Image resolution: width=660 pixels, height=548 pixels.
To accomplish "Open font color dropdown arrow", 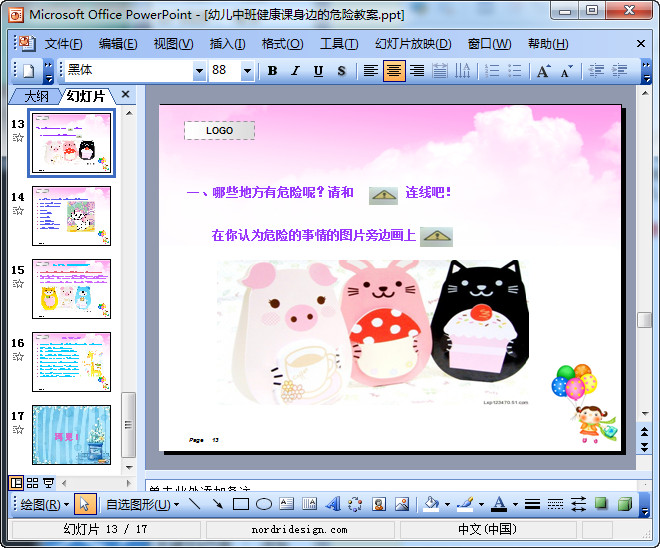I will coord(515,504).
